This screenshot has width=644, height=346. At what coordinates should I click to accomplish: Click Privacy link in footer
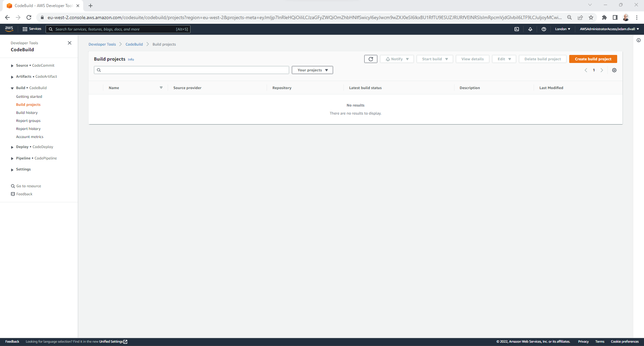coord(583,342)
